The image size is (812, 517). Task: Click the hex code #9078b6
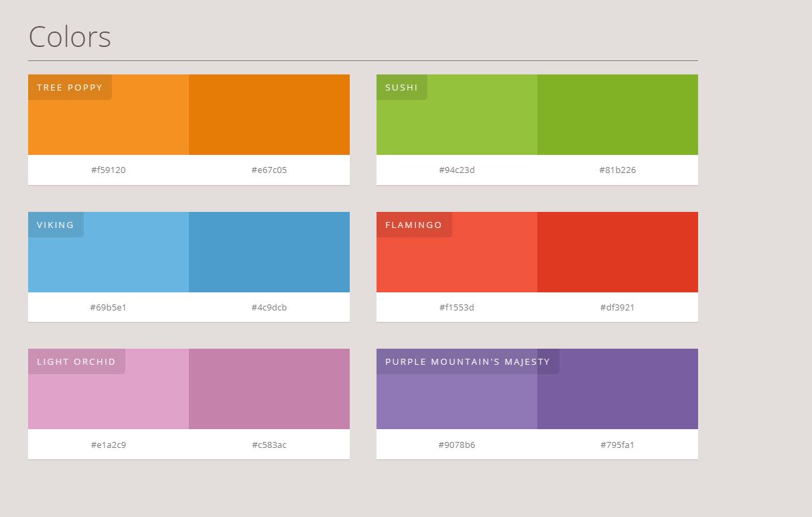[x=456, y=445]
